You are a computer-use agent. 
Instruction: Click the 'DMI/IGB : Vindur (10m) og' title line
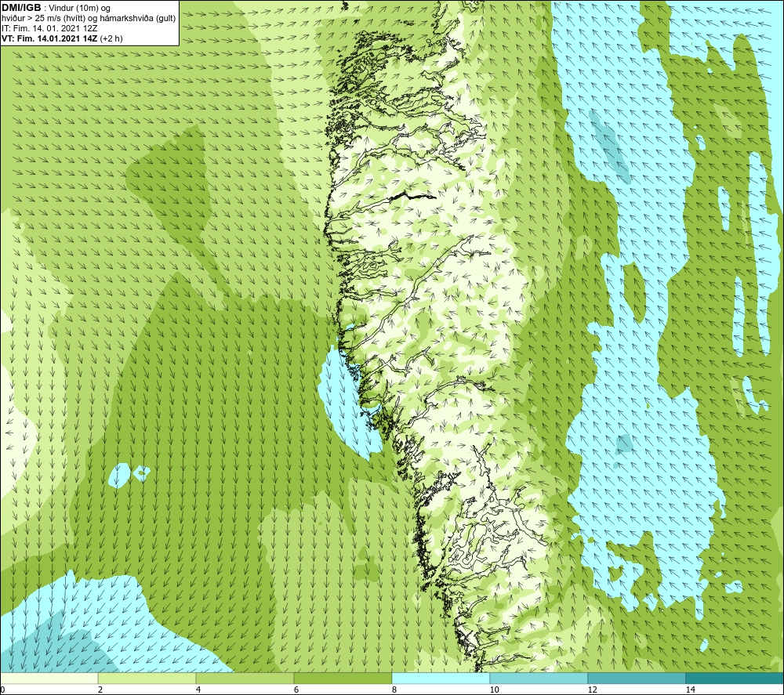pos(56,8)
